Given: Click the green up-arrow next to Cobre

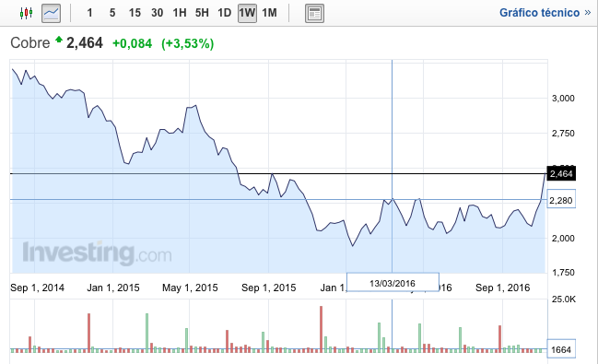Looking at the screenshot, I should (59, 39).
